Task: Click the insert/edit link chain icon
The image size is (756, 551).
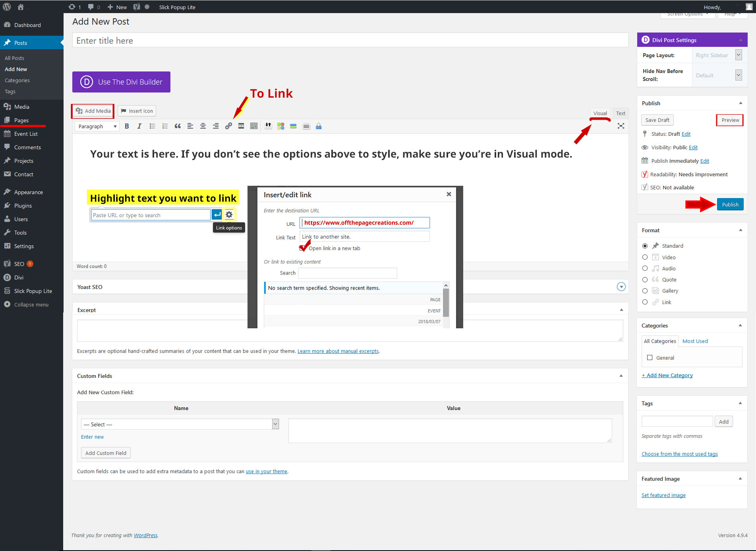Action: [228, 126]
